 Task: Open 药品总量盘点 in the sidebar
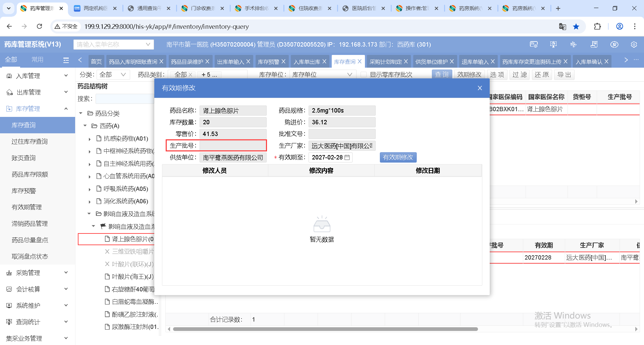click(x=38, y=240)
